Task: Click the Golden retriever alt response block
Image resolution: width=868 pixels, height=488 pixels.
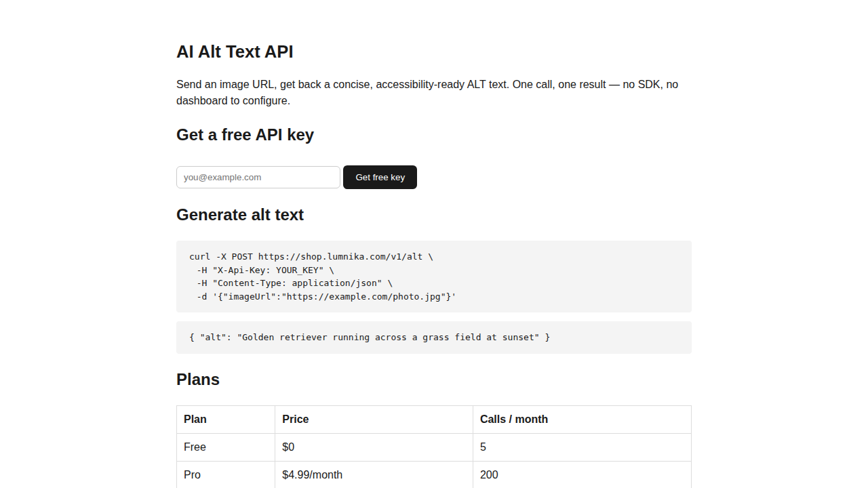Action: click(x=434, y=338)
